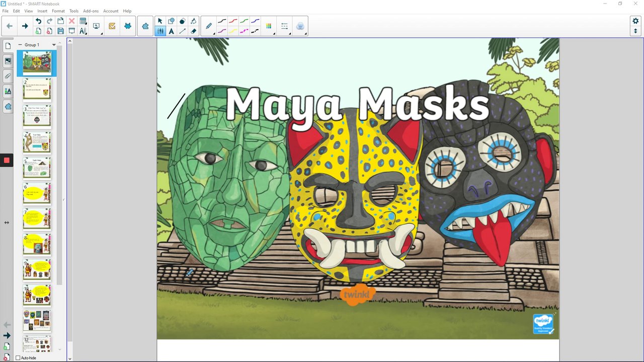This screenshot has height=362, width=644.
Task: Open toolbar settings gear
Action: click(x=635, y=21)
